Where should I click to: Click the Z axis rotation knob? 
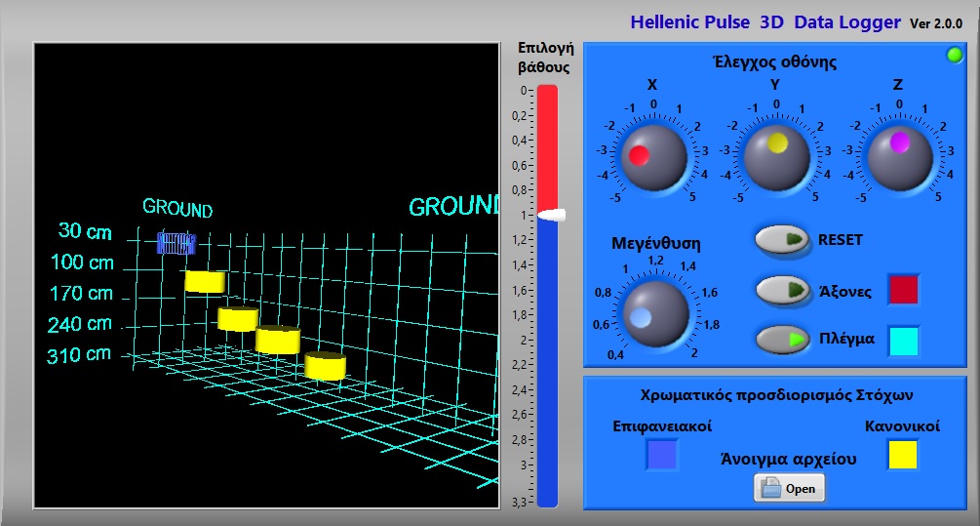[x=899, y=154]
